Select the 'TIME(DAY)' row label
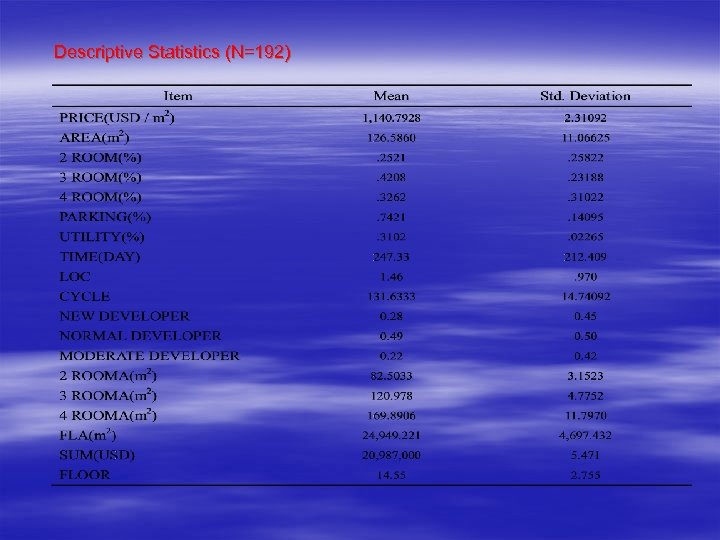Image resolution: width=720 pixels, height=540 pixels. 100,257
